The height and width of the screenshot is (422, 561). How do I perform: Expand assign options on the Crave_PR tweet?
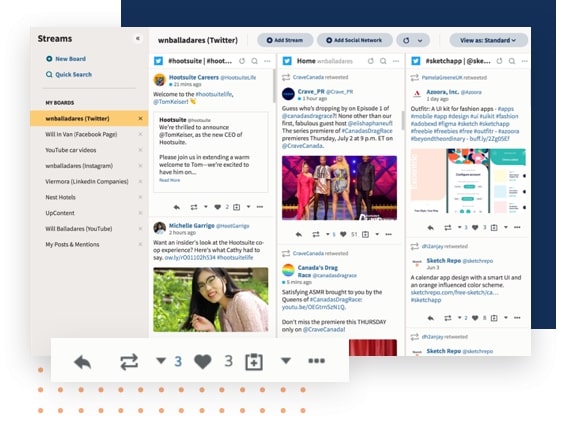click(377, 234)
